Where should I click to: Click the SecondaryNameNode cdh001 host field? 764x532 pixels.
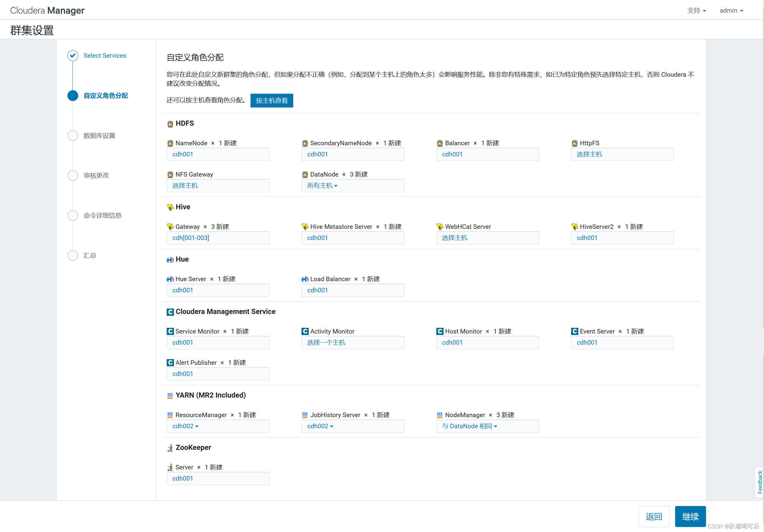[x=353, y=154]
